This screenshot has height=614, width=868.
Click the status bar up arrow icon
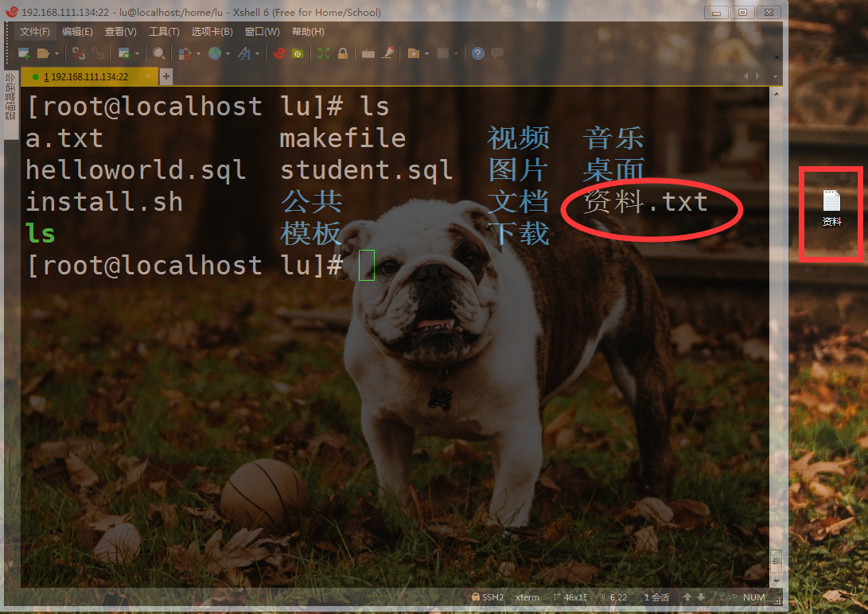pos(687,597)
